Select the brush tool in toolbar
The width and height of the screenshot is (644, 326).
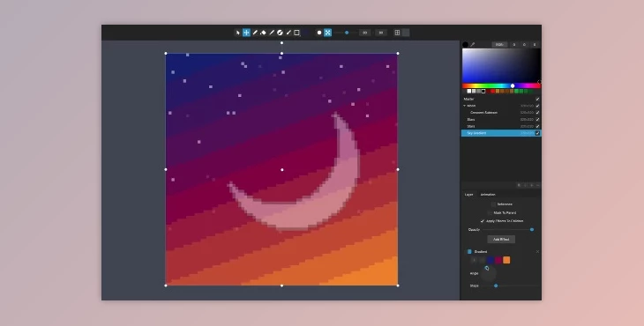coord(288,33)
